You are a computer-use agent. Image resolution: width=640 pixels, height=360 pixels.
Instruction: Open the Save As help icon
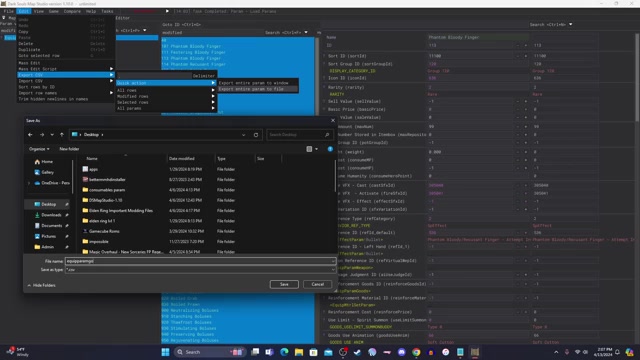pos(330,149)
